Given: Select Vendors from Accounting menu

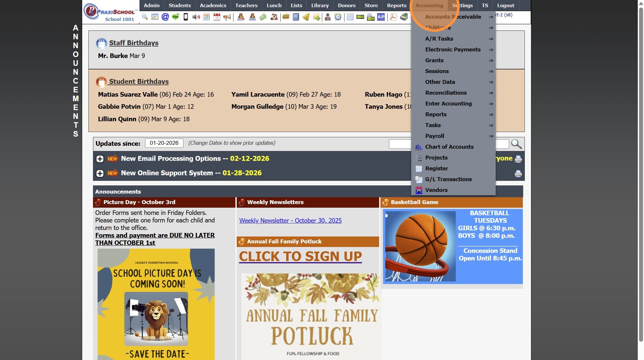Looking at the screenshot, I should 436,190.
